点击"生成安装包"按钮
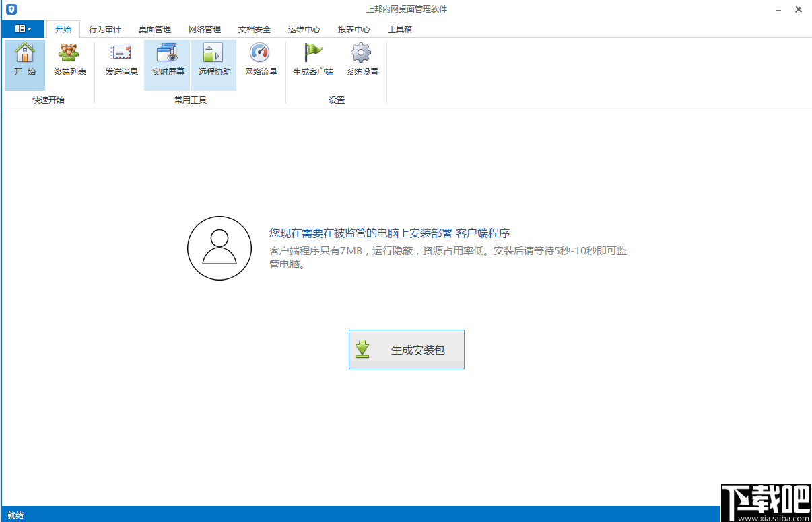812x522 pixels. click(x=406, y=349)
